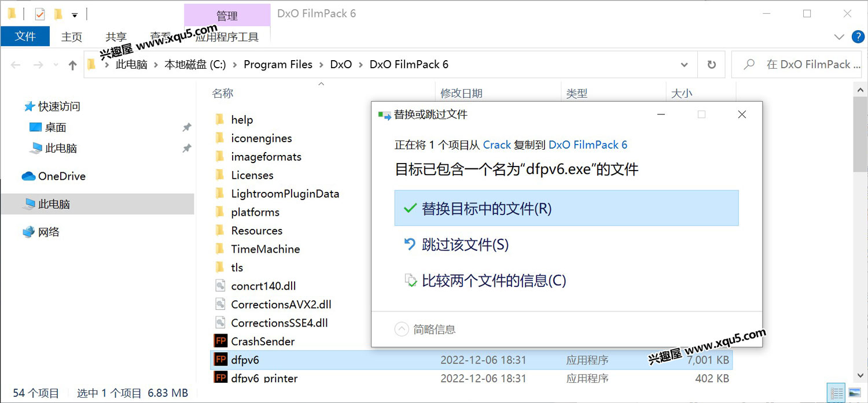Open the 文件 menu tab
The width and height of the screenshot is (868, 403).
coord(25,36)
